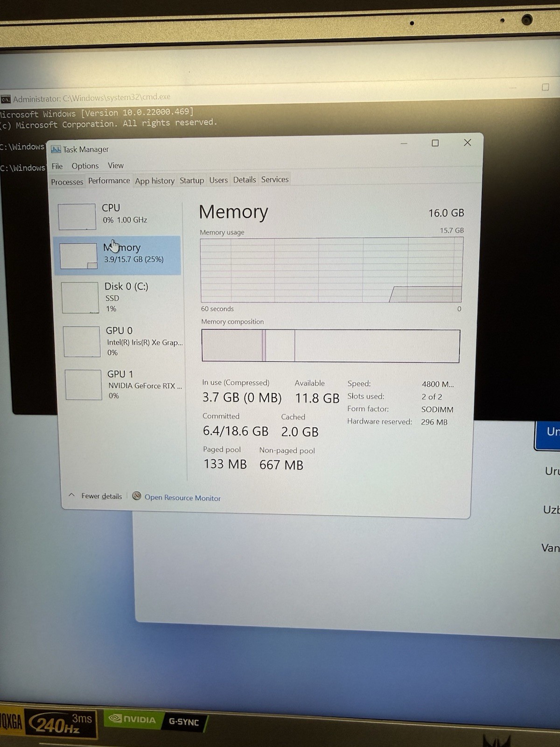
Task: Click the 16.0 GB total memory label
Action: click(x=446, y=213)
